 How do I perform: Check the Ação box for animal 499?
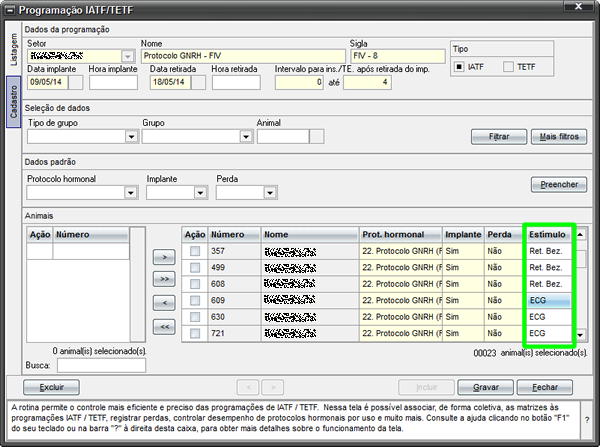click(195, 268)
